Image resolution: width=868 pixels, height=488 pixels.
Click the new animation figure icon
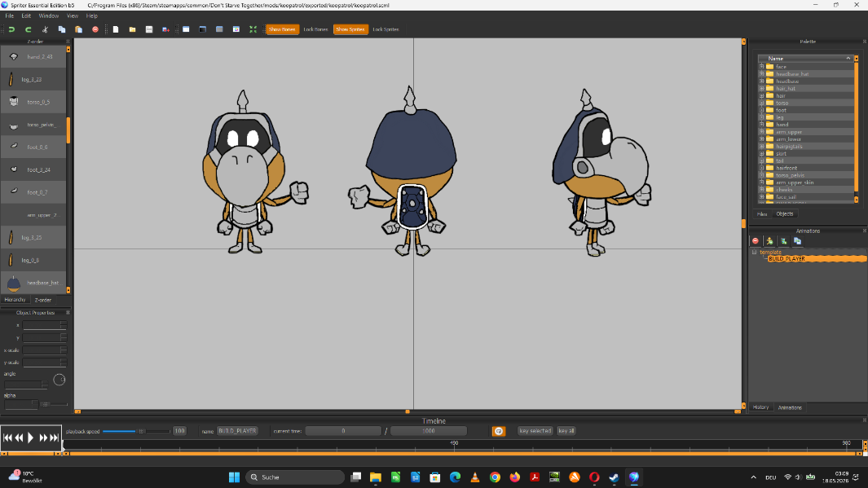tap(769, 240)
